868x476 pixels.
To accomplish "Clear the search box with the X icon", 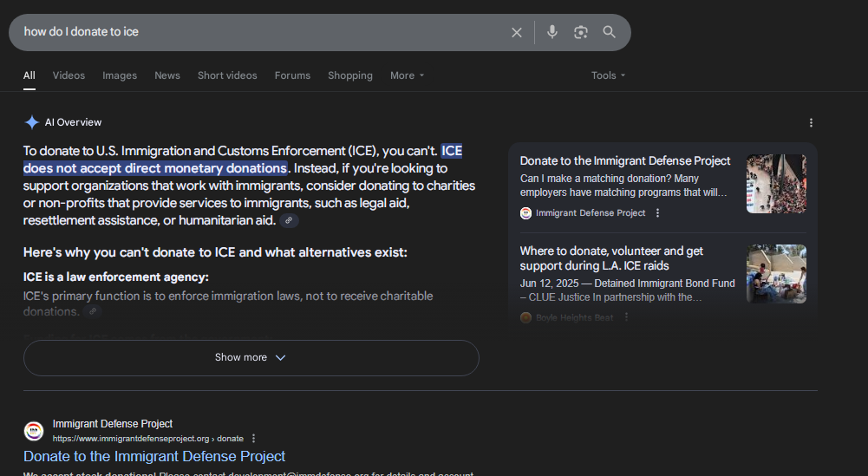I will tap(517, 33).
